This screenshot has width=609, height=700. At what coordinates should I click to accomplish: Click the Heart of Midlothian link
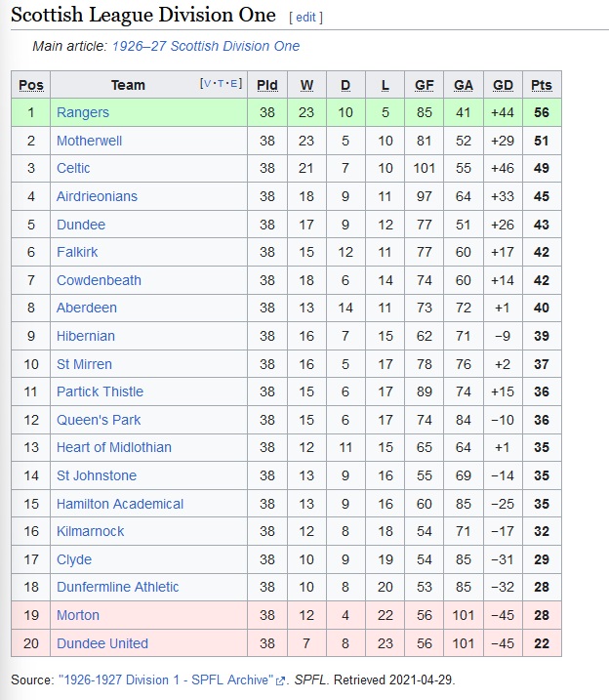click(114, 447)
